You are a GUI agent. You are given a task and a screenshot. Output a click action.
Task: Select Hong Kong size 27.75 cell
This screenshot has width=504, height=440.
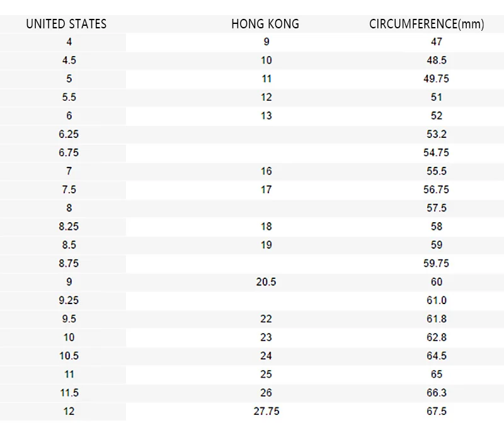(266, 411)
